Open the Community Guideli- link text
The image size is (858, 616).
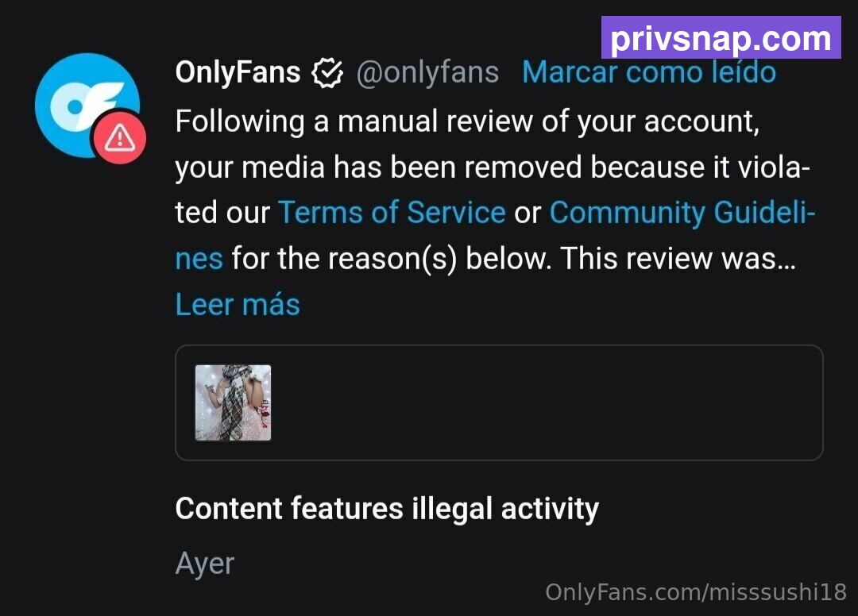[x=682, y=212]
